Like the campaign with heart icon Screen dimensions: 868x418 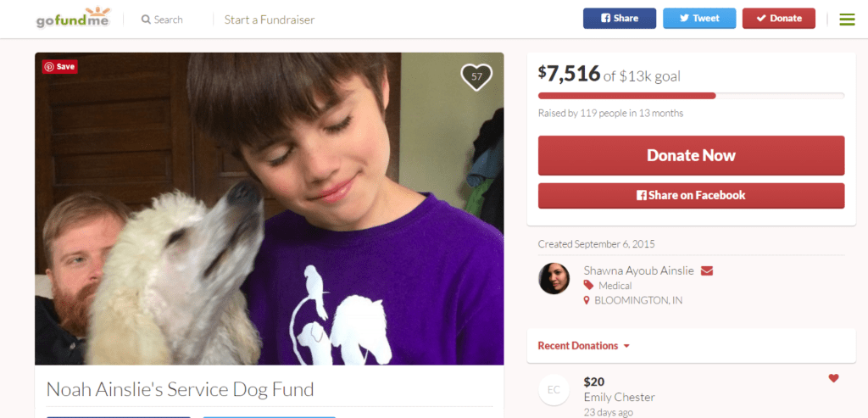(x=476, y=76)
